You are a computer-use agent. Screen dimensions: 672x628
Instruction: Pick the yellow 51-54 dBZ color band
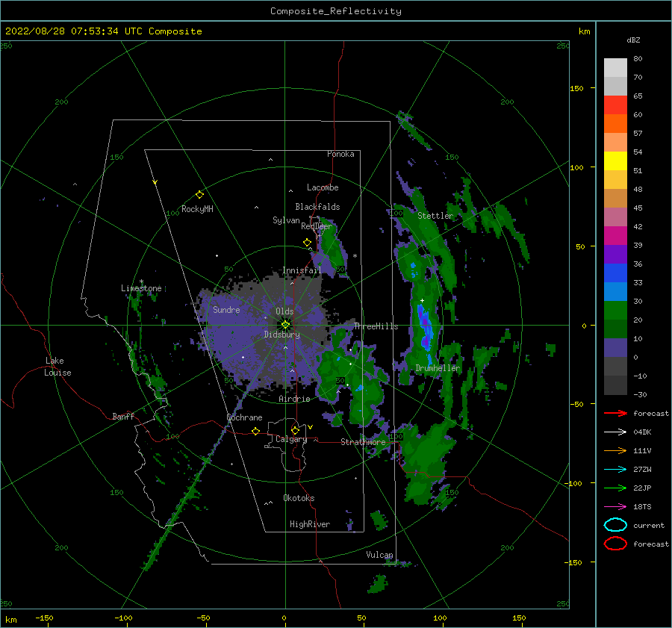[x=615, y=161]
